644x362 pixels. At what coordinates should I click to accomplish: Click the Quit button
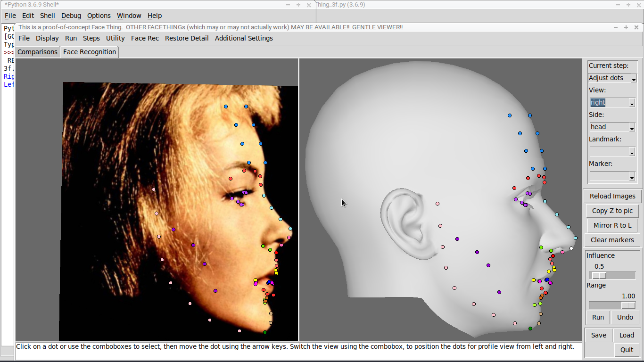[x=627, y=350]
